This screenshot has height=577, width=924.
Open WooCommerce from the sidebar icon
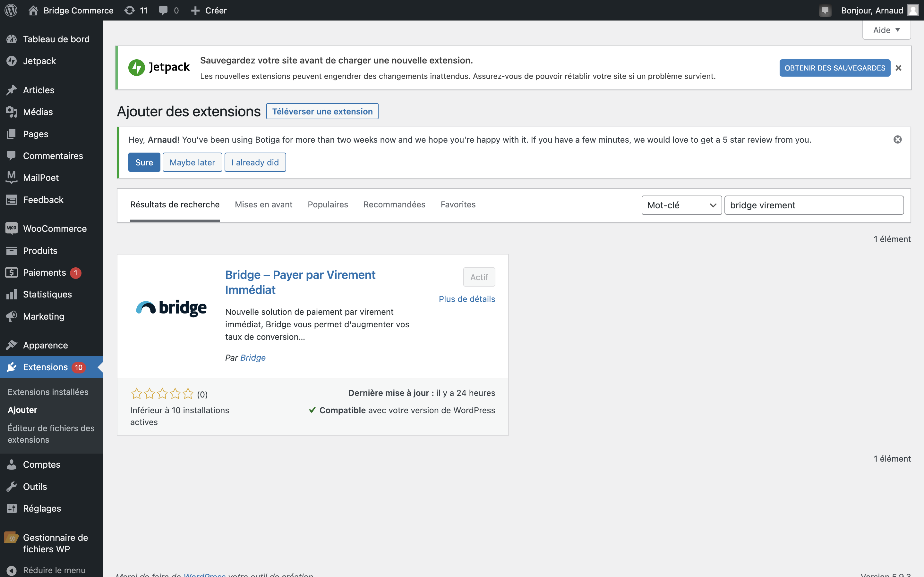pos(12,228)
